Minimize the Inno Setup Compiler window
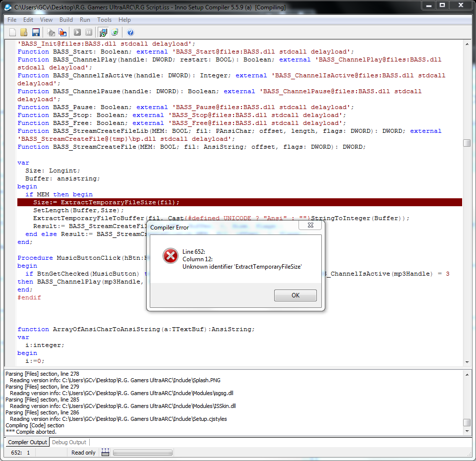476x461 pixels. pyautogui.click(x=429, y=5)
